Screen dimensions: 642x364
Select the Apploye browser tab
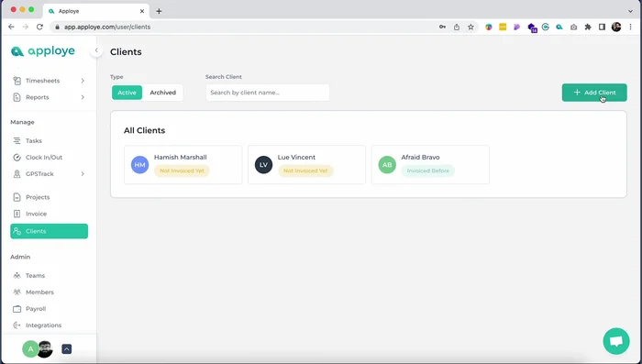pos(96,11)
